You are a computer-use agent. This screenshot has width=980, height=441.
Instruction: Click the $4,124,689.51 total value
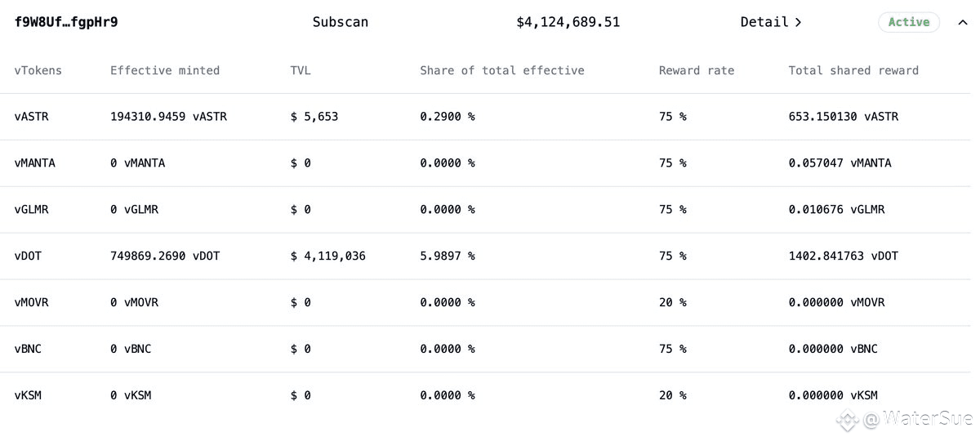point(568,23)
